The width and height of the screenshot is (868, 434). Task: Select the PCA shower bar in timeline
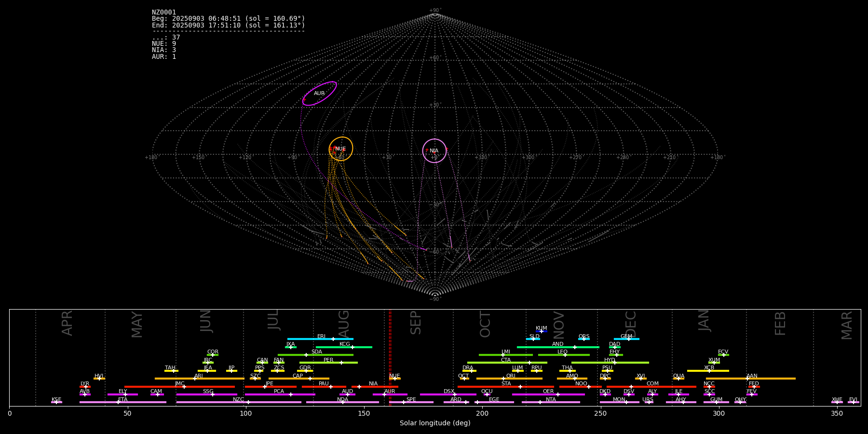[280, 394]
